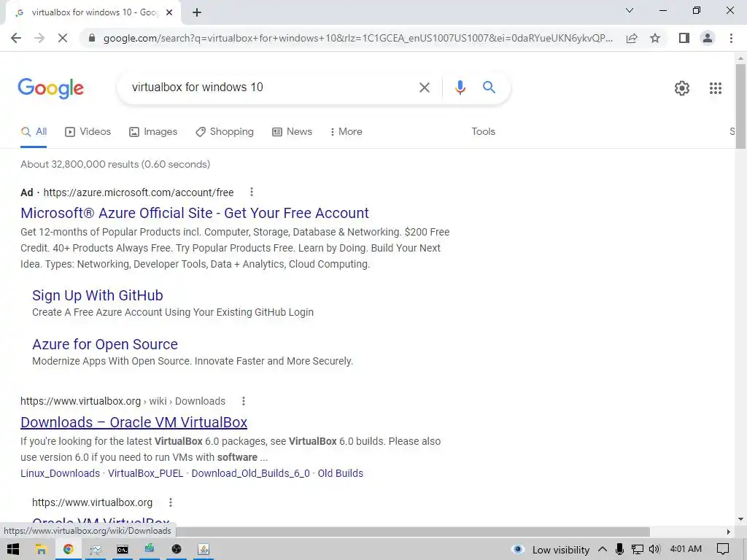
Task: Switch to Shopping results tab
Action: point(225,132)
